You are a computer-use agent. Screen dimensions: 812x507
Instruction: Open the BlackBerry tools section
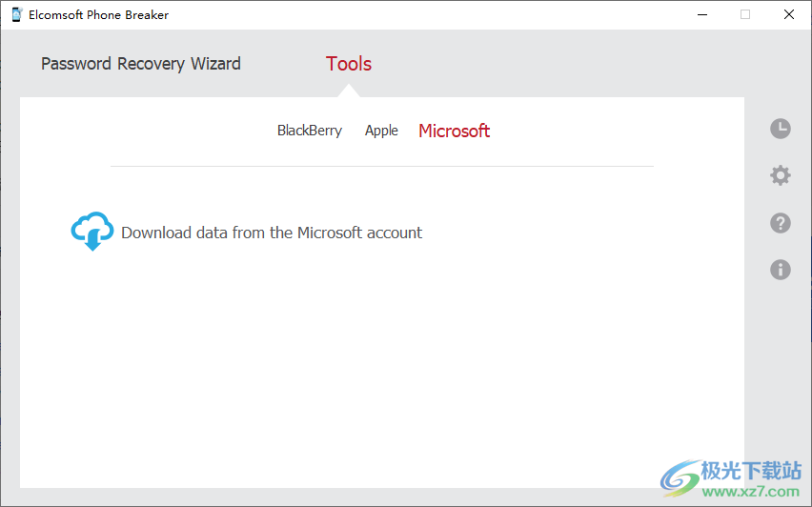tap(310, 131)
